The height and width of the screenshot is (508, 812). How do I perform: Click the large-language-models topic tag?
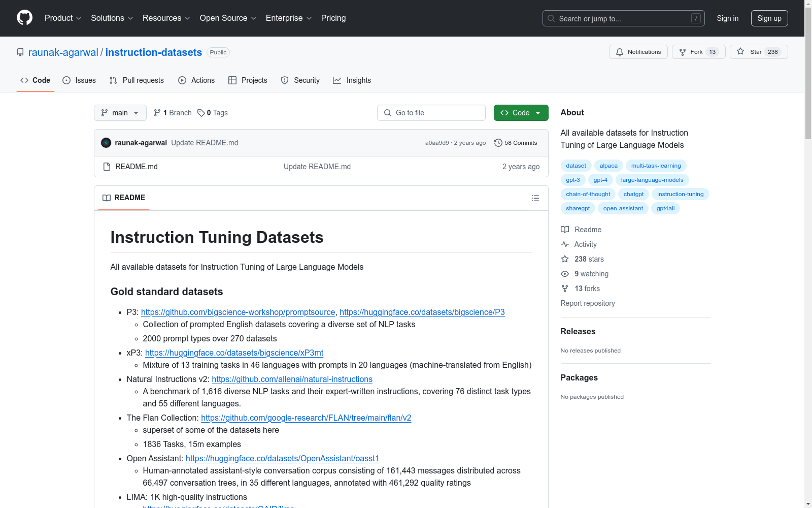(x=652, y=180)
